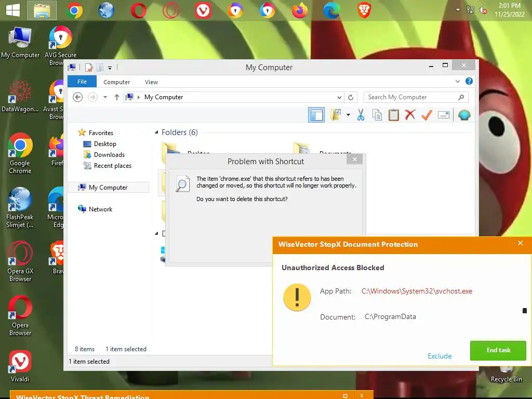
Task: Open the My Computer desktop icon
Action: [x=20, y=43]
